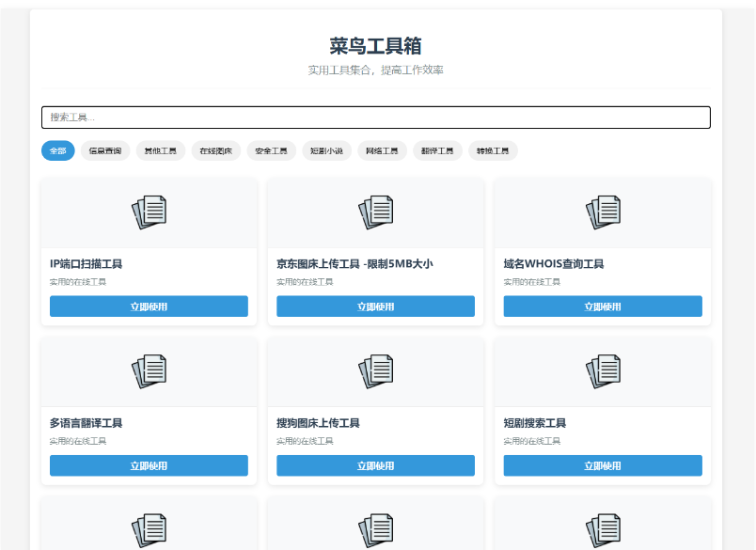Toggle the 全部 filter pill

(x=57, y=150)
